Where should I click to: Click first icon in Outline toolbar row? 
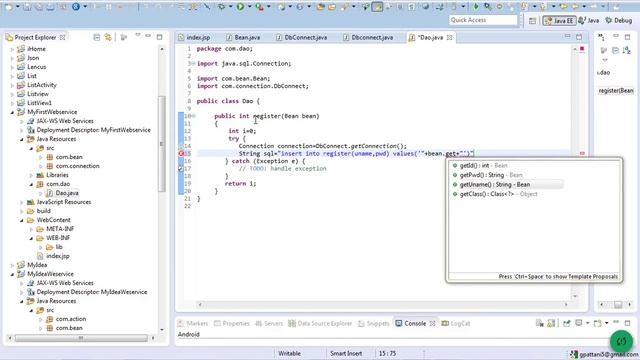pos(604,50)
